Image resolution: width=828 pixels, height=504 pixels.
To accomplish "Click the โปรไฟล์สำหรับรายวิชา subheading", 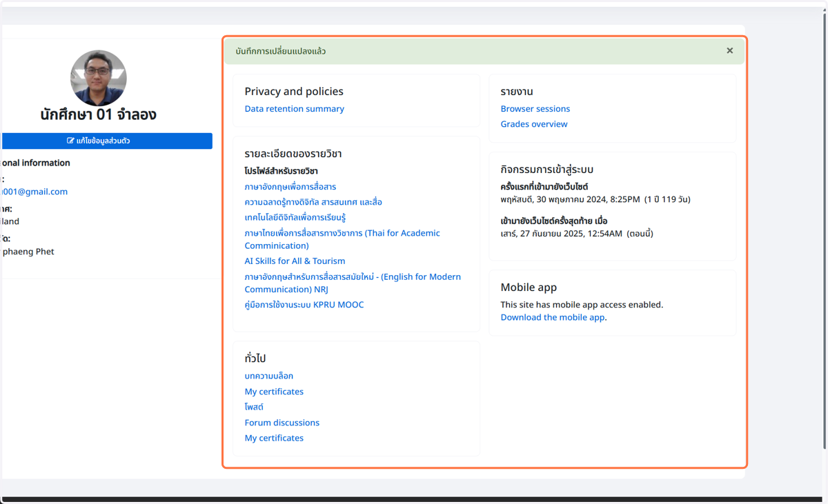I will (281, 171).
